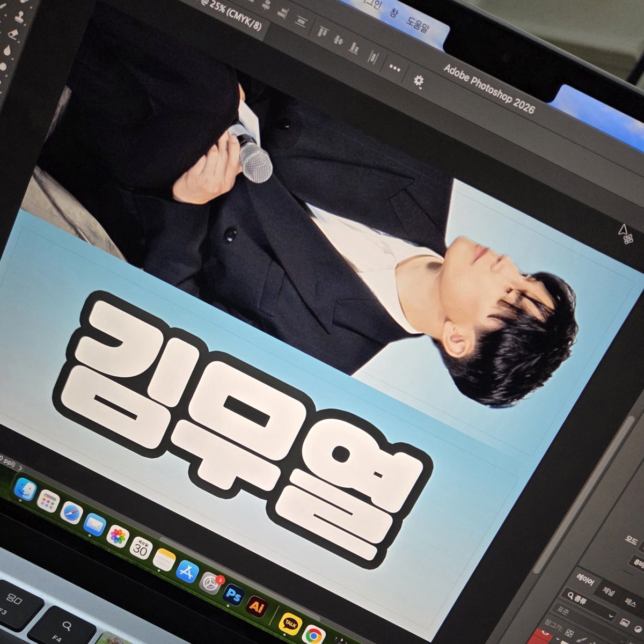
Task: Open the three-dots more align options
Action: [x=395, y=68]
